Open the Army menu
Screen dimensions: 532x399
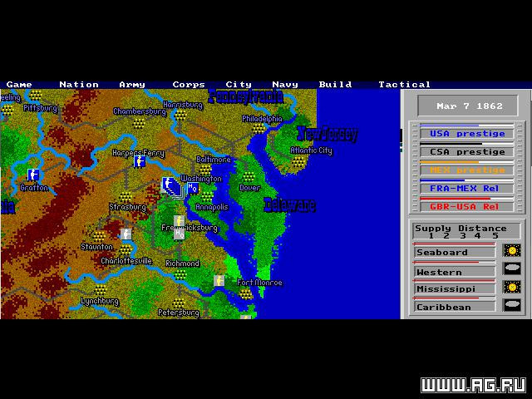(x=132, y=85)
